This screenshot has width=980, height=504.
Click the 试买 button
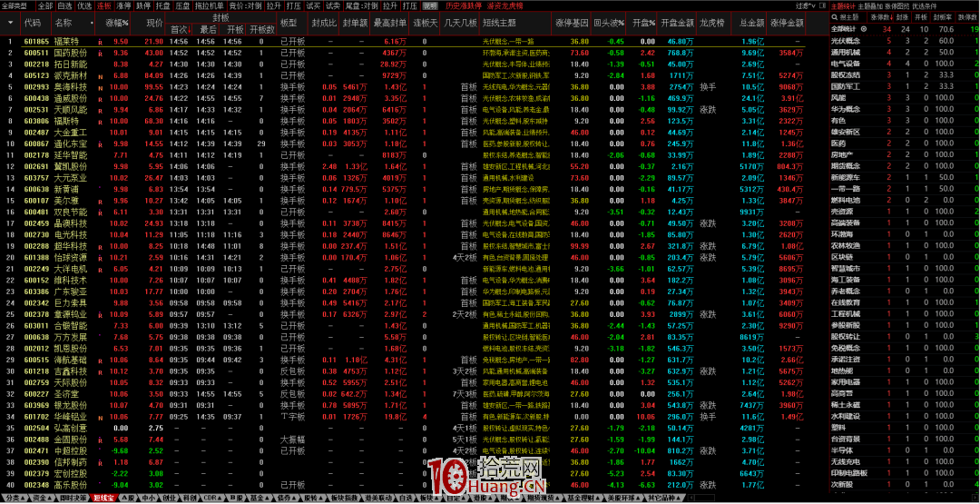[x=314, y=5]
